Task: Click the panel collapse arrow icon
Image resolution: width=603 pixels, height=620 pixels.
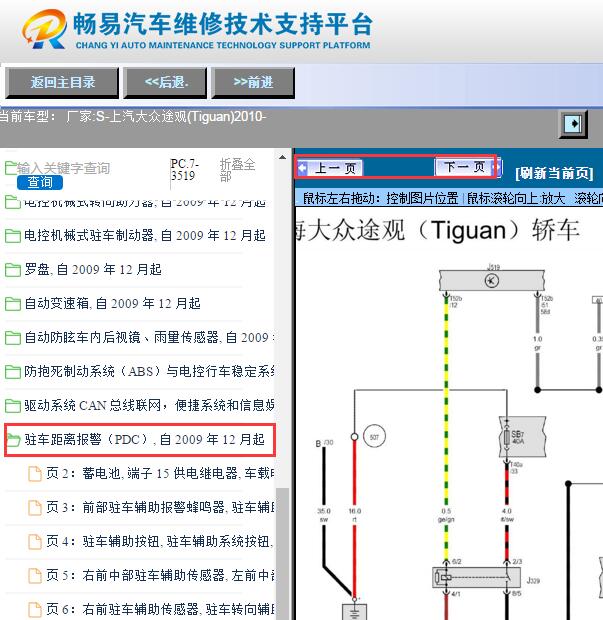Action: click(x=573, y=124)
